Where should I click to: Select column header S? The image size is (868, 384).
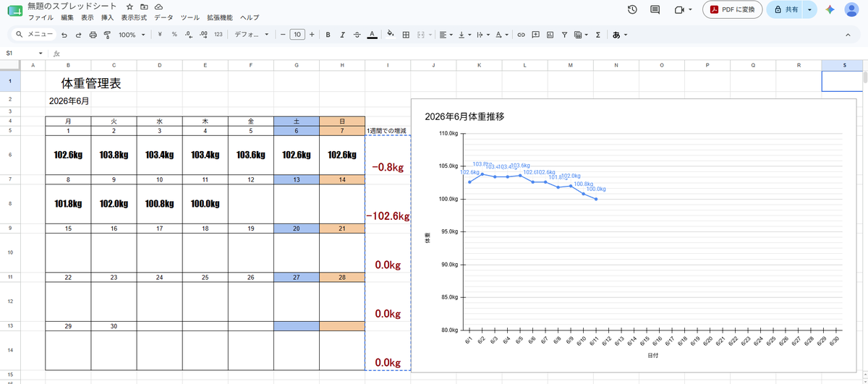click(x=845, y=66)
